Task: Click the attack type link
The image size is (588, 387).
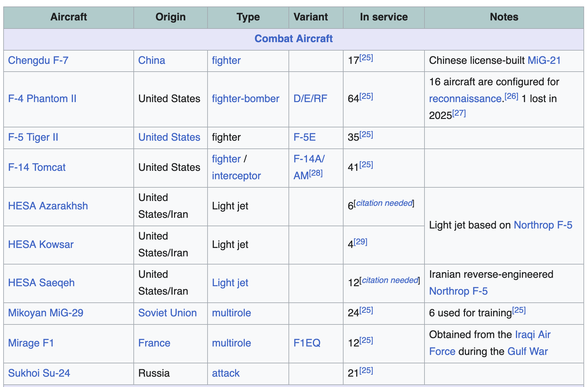Action: click(x=226, y=373)
